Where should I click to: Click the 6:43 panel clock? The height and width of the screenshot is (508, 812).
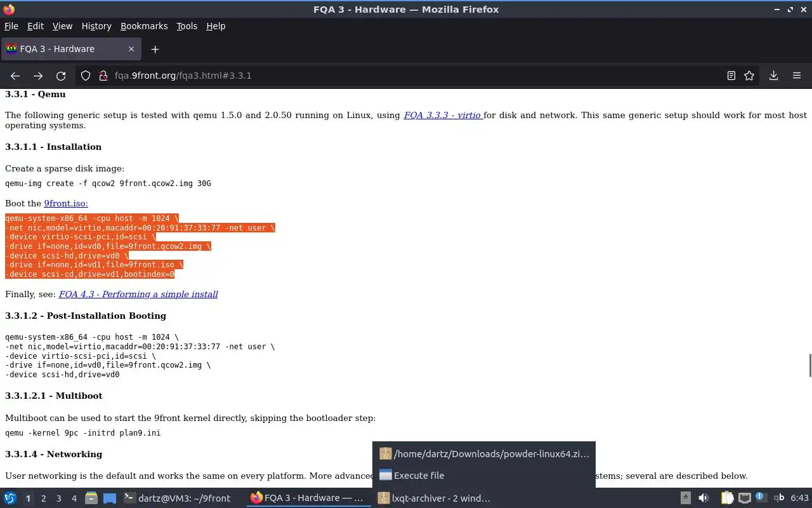coord(799,498)
